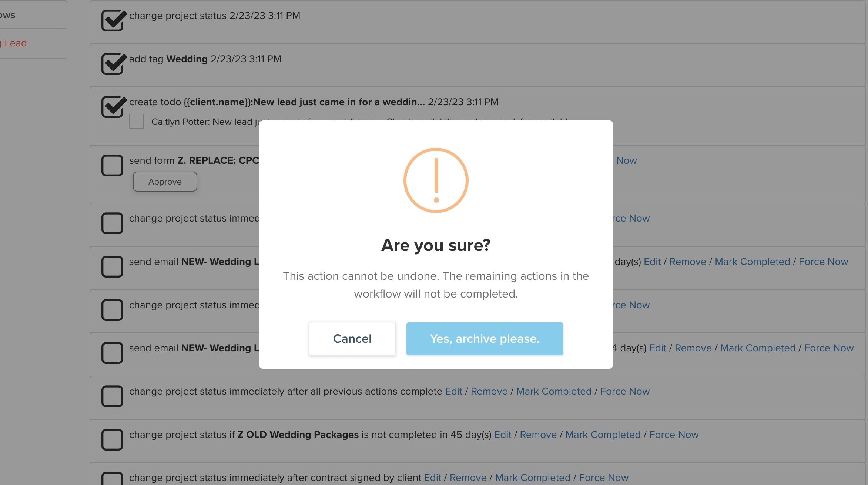Image resolution: width=868 pixels, height=485 pixels.
Task: Check the first send email NEW- Wedding checkbox
Action: pos(112,266)
